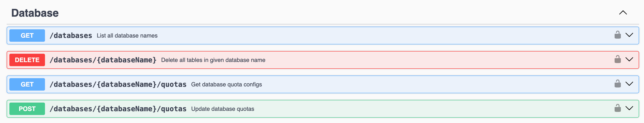
Task: Collapse the Database section with top chevron
Action: [x=623, y=13]
